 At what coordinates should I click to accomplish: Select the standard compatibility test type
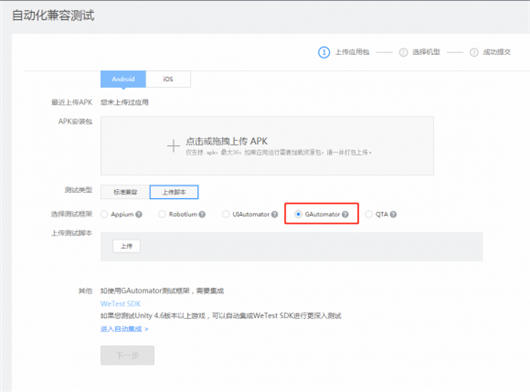point(125,192)
